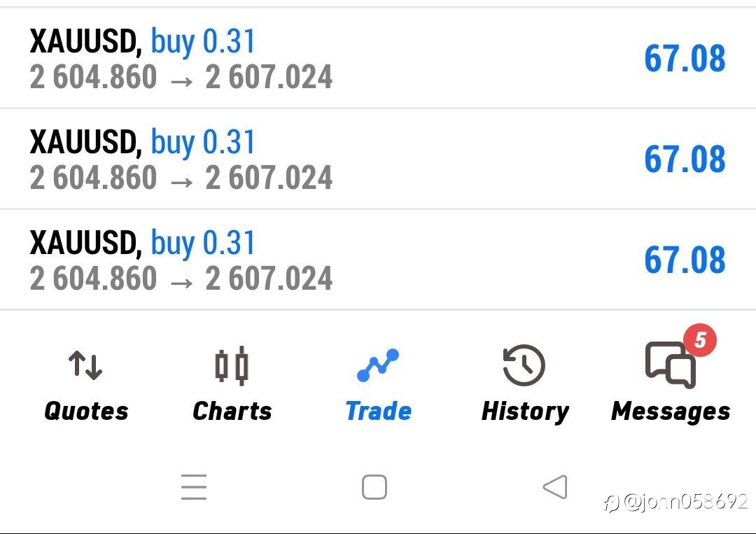Open Charts via the candlestick icon
The width and height of the screenshot is (756, 534).
click(232, 365)
